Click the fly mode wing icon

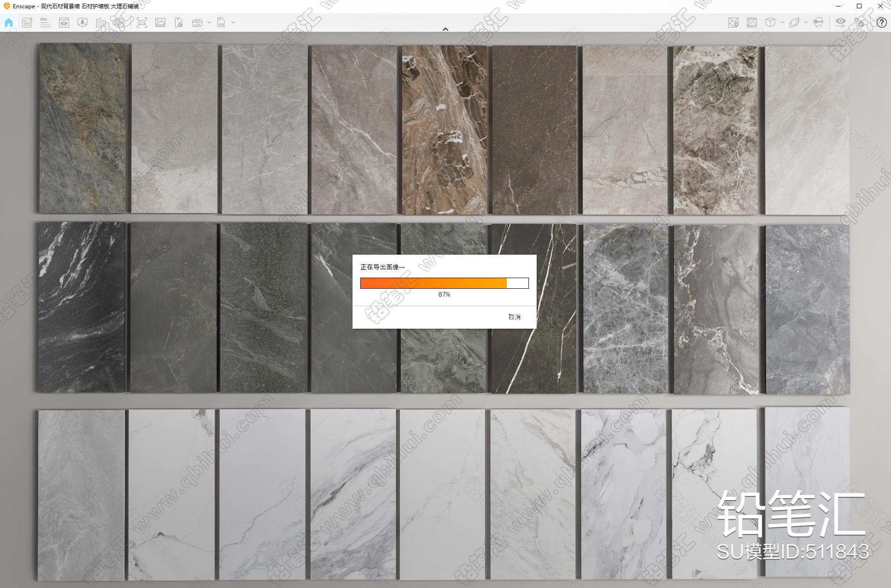coord(794,23)
